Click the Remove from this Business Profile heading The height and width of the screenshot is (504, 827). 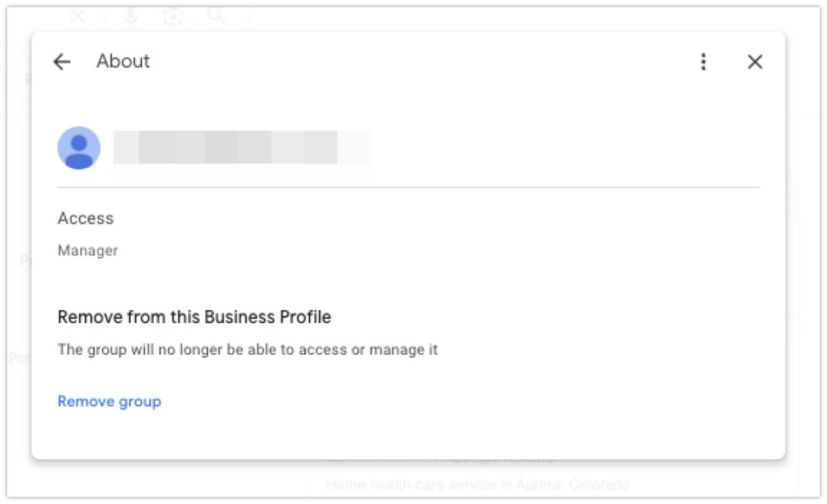coord(194,317)
